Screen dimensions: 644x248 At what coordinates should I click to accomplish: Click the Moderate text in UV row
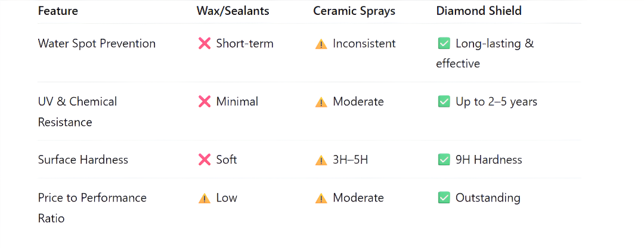[x=358, y=101]
